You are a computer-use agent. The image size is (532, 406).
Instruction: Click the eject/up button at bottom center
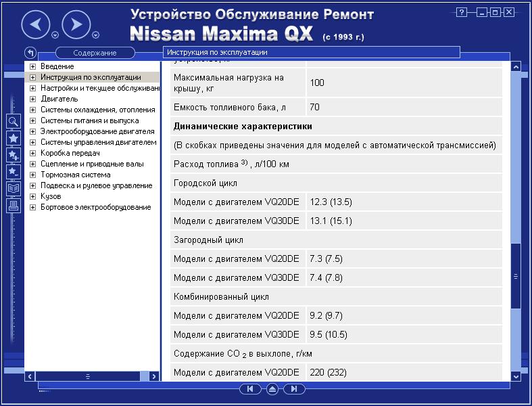point(272,389)
